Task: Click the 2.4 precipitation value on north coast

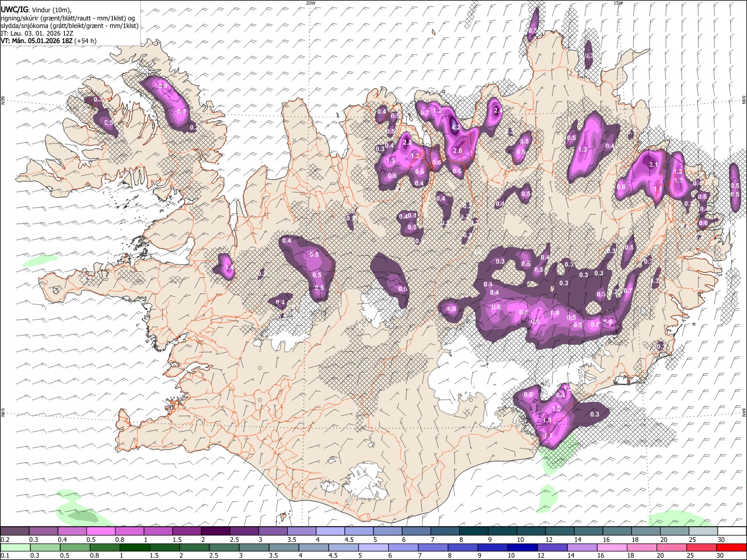Action: click(x=498, y=110)
